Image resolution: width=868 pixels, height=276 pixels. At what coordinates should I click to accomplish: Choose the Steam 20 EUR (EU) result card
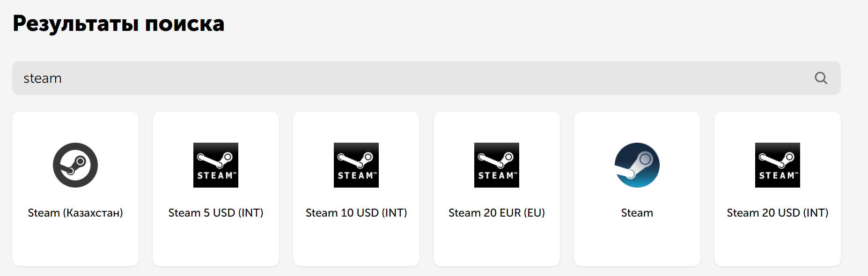(x=497, y=243)
